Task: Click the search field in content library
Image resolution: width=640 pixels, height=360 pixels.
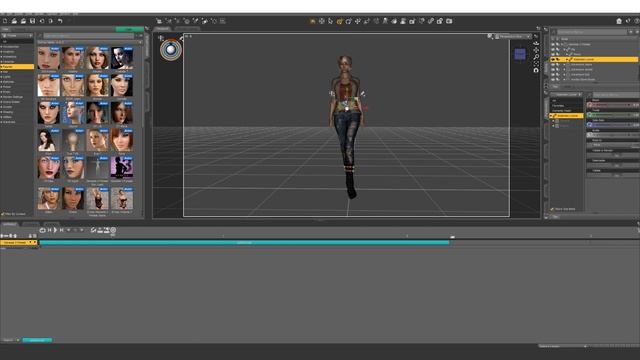Action: click(89, 36)
